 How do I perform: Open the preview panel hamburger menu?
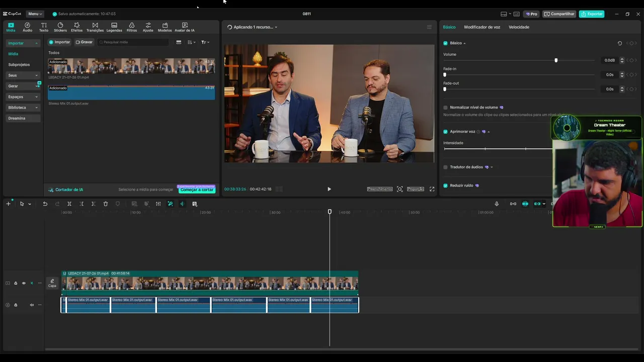(x=429, y=27)
